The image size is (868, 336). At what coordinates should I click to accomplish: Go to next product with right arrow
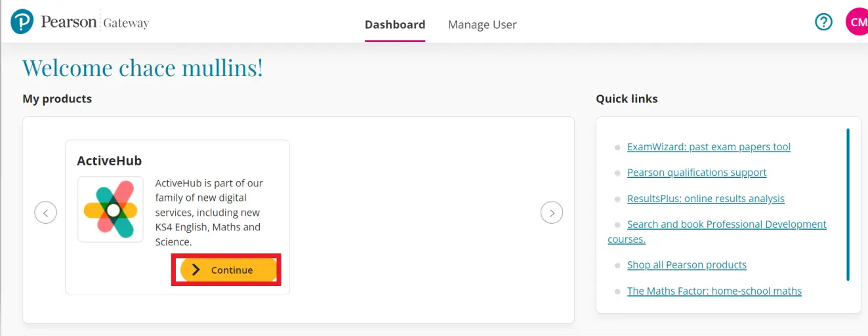pyautogui.click(x=552, y=213)
